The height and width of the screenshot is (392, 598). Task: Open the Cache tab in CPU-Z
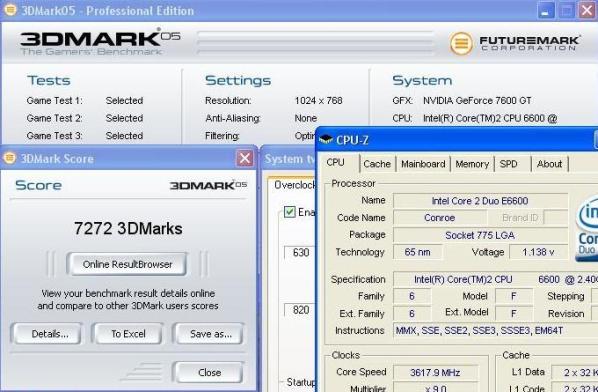[377, 164]
